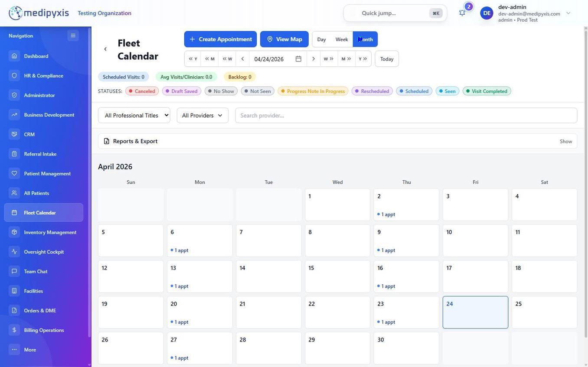Open Fleet Calendar in navigation
This screenshot has width=588, height=367.
click(44, 213)
